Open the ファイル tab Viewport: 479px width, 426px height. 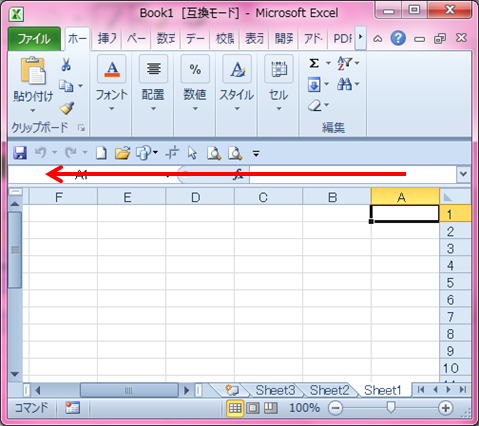coord(34,39)
